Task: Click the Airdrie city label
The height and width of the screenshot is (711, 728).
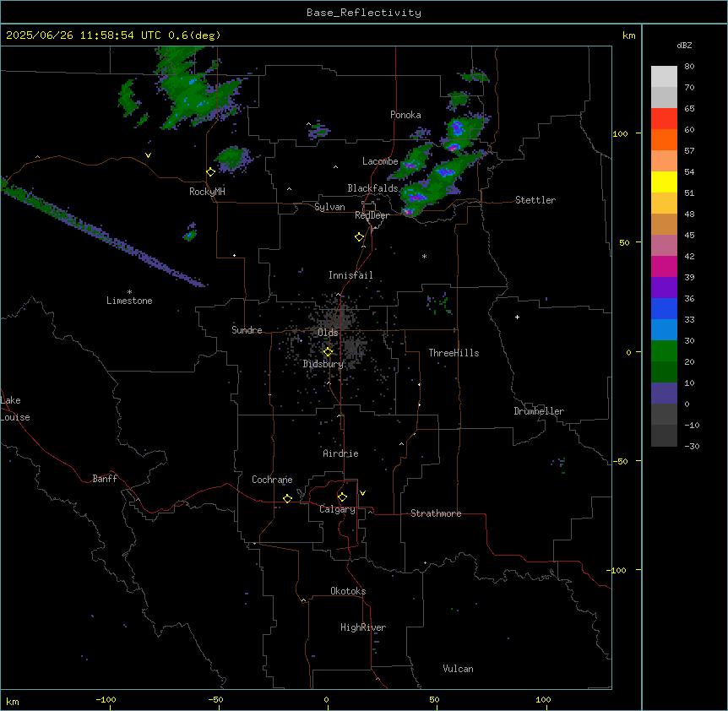Action: pos(340,453)
